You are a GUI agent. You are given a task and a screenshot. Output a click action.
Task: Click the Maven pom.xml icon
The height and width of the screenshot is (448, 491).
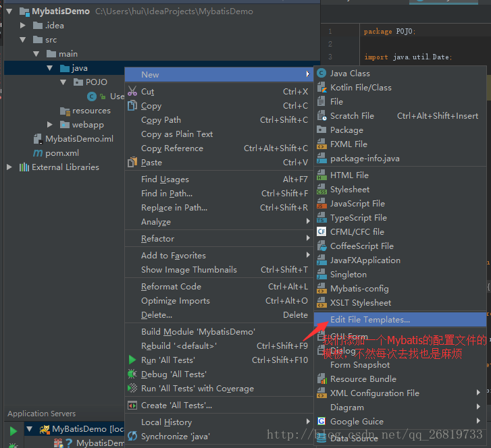[38, 153]
